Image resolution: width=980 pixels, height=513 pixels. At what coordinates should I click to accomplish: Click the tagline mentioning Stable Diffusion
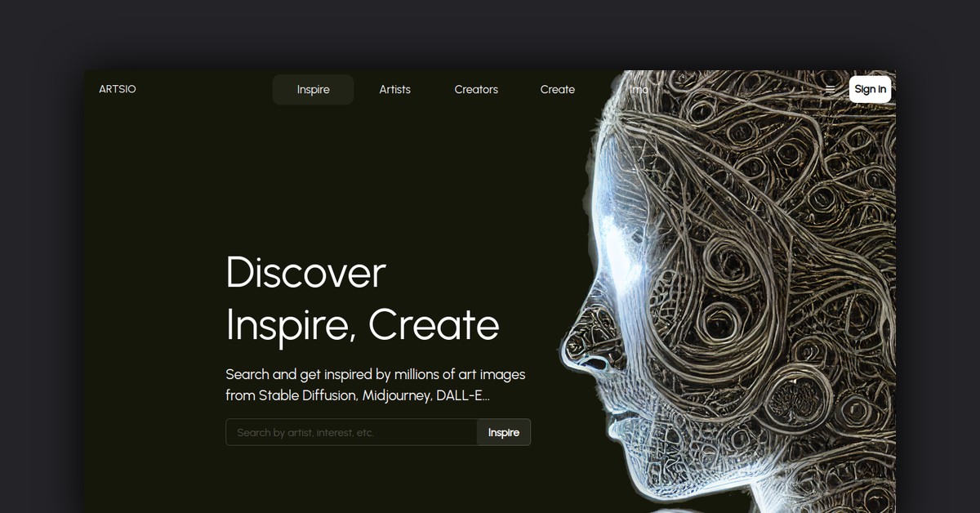click(x=376, y=384)
